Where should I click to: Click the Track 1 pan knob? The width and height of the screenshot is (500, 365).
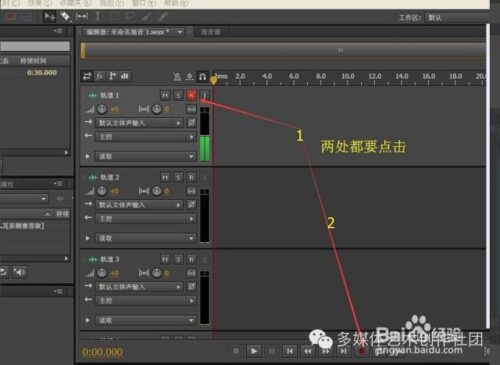point(157,109)
